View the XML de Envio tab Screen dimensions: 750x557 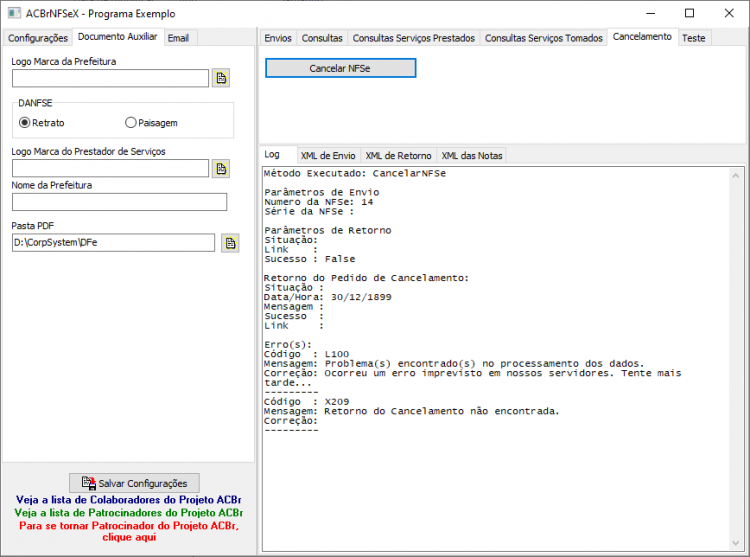coord(328,155)
